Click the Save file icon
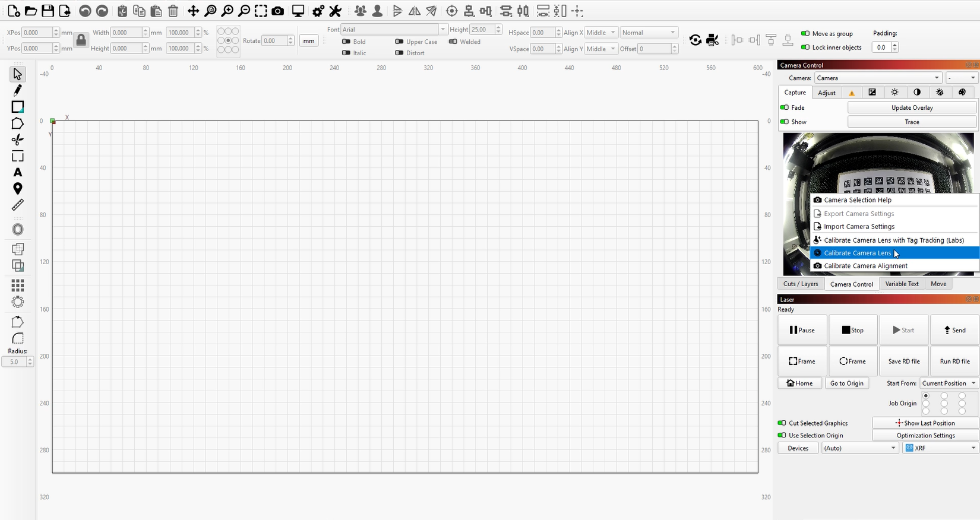This screenshot has width=980, height=520. click(x=48, y=11)
